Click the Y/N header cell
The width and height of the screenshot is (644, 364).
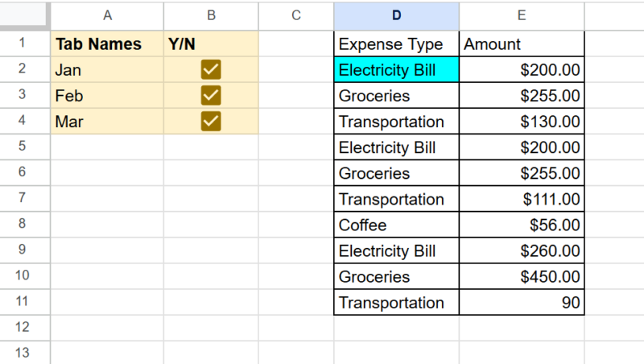[x=211, y=44]
